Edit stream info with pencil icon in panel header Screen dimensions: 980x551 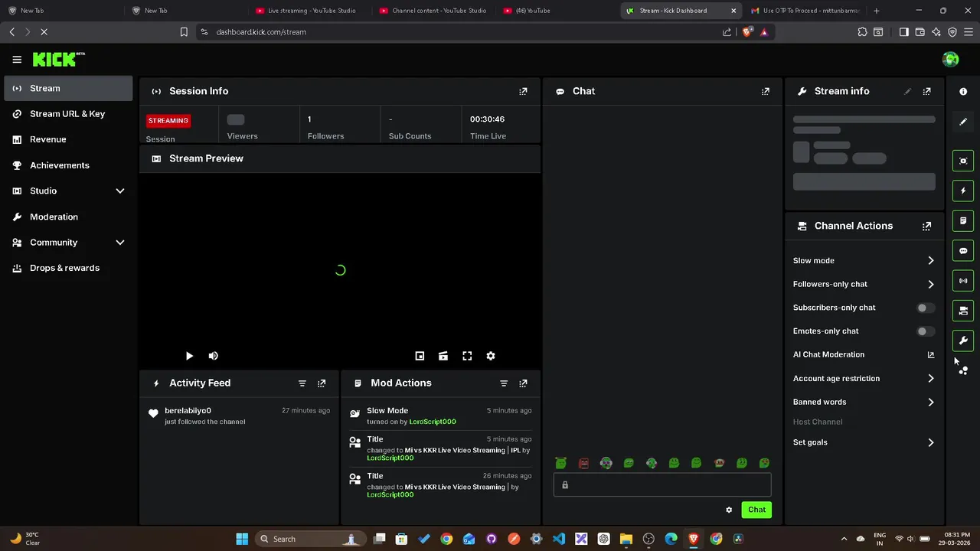pos(908,91)
